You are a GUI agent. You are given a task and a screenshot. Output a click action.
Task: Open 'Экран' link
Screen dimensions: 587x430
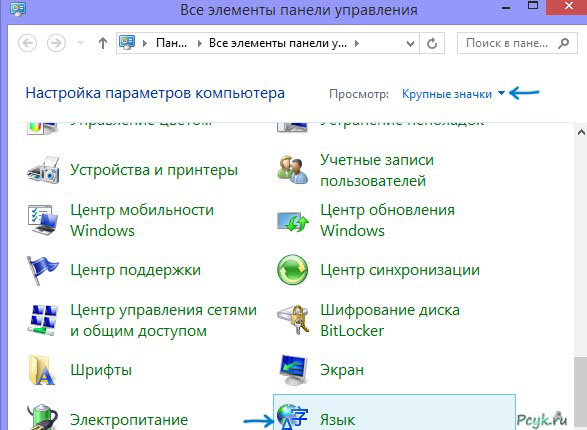coord(342,370)
